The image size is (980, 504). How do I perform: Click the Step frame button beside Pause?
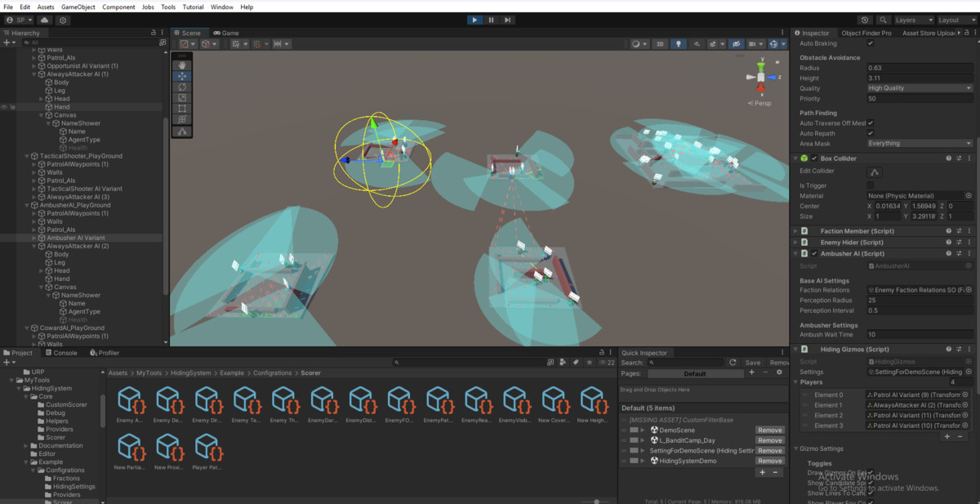[x=507, y=20]
